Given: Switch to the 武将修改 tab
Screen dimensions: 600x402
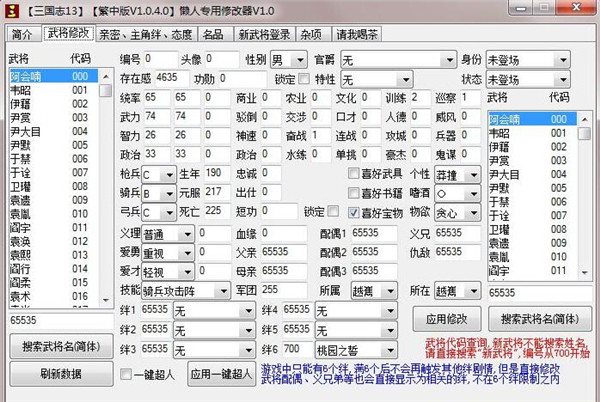Looking at the screenshot, I should (68, 33).
